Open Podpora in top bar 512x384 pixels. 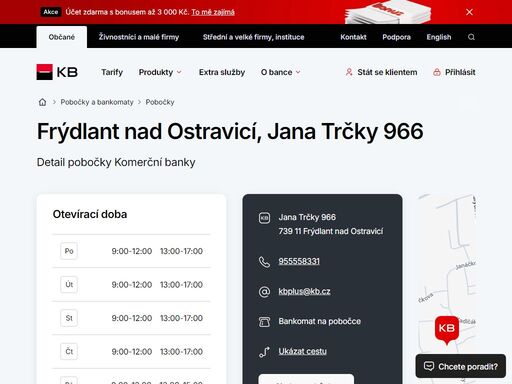(396, 37)
